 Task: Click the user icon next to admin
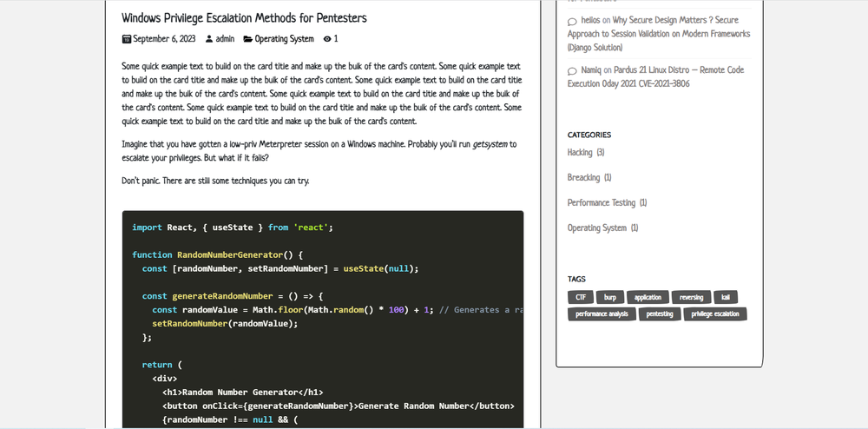pyautogui.click(x=209, y=39)
